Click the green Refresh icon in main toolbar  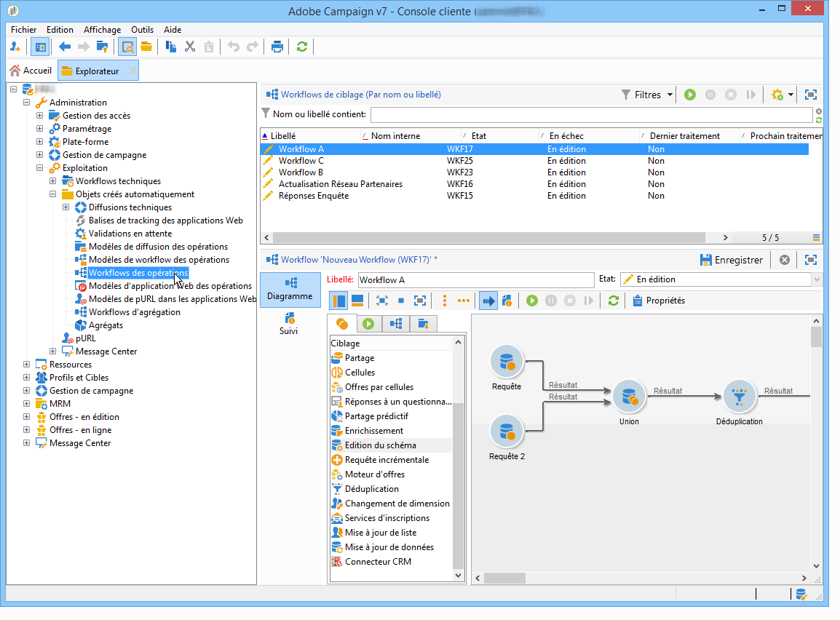301,47
